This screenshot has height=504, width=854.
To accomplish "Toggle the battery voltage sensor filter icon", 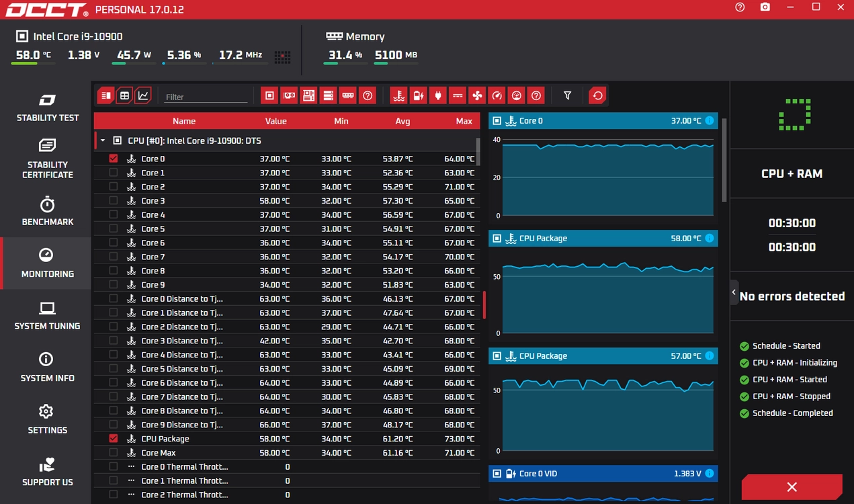I will 419,96.
